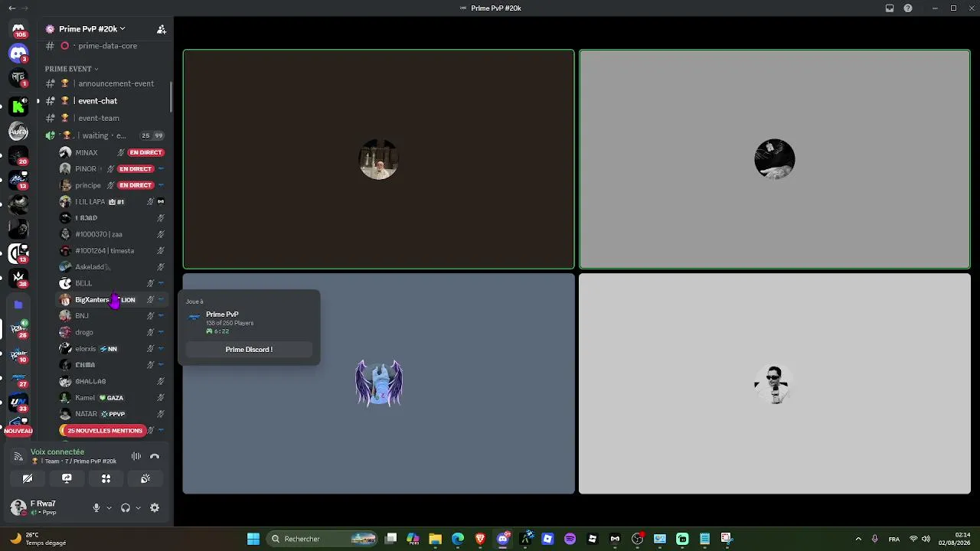Viewport: 980px width, 551px height.
Task: Focus the top-right gray video tile
Action: click(775, 160)
